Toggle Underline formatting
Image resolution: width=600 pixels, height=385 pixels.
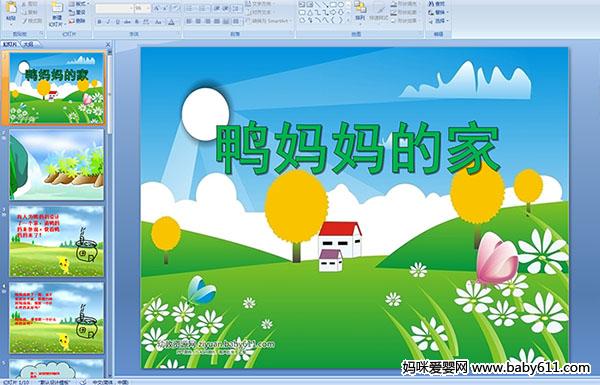coord(117,22)
